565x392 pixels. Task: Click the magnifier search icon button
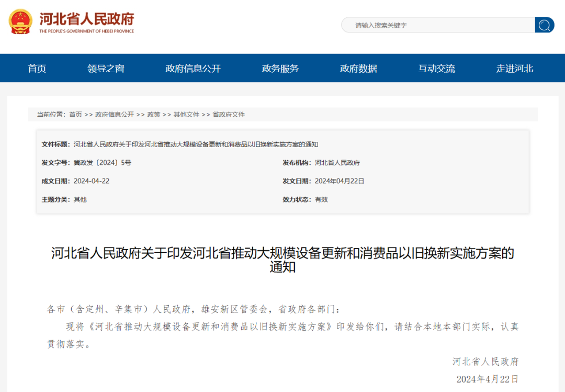coord(544,25)
